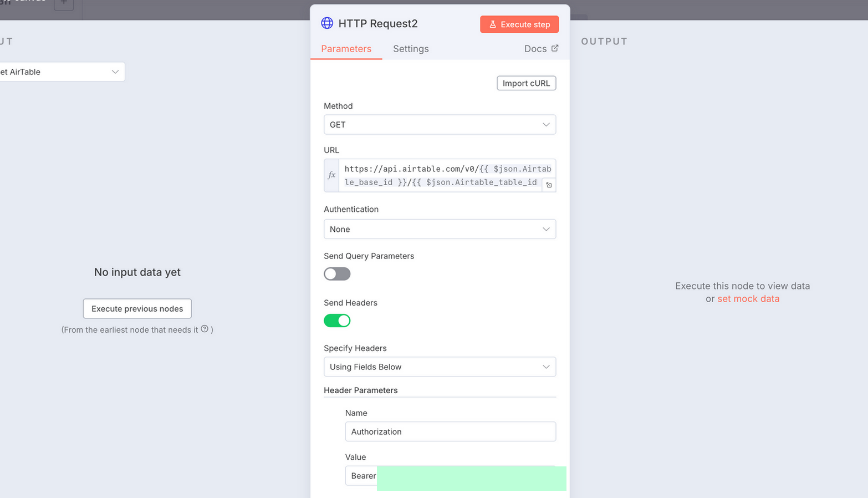Open the Specify Headers dropdown
The height and width of the screenshot is (498, 868).
(440, 367)
